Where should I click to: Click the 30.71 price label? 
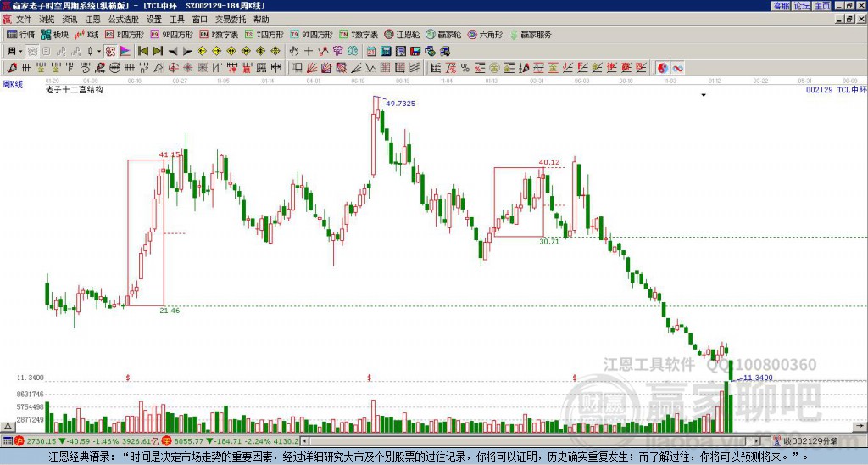(549, 242)
